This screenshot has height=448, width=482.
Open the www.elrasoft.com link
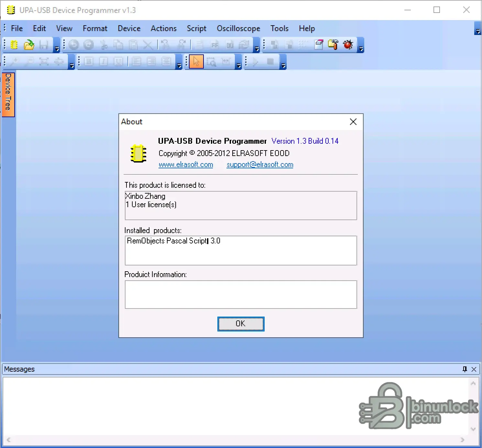pos(186,164)
